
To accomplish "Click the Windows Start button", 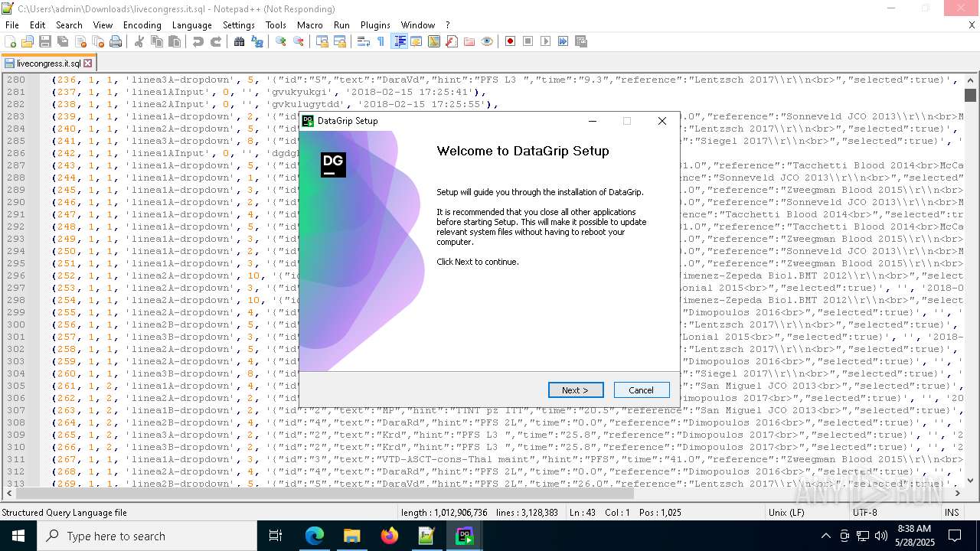I will pyautogui.click(x=18, y=536).
